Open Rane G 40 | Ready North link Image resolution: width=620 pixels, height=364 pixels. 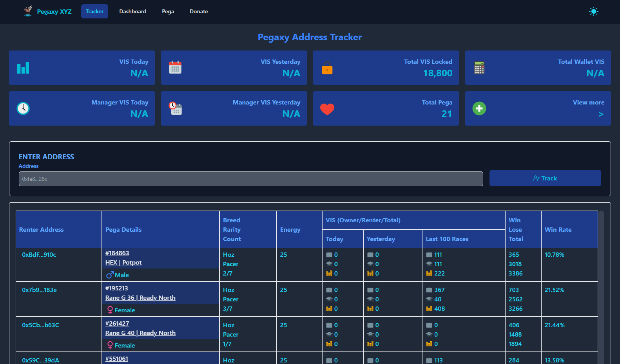pos(140,333)
